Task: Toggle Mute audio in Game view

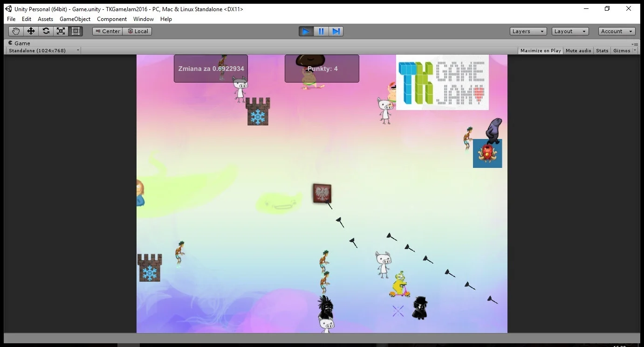Action: (x=578, y=50)
